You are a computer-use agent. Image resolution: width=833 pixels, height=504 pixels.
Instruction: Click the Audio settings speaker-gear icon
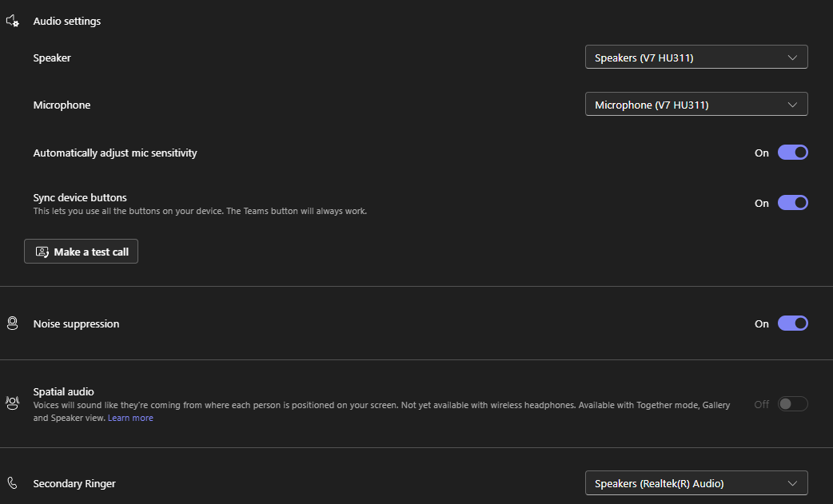(12, 22)
